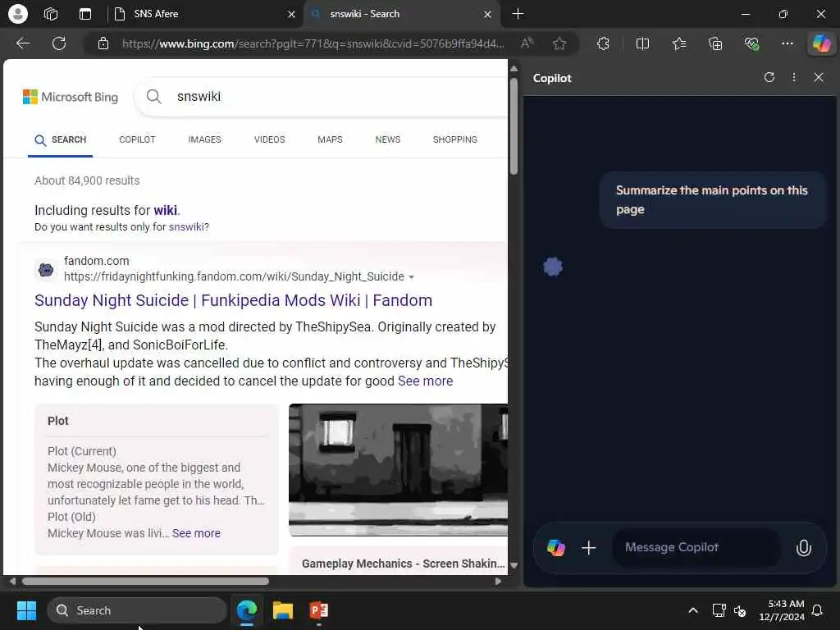This screenshot has width=840, height=630.
Task: Click the scroll down arrow of page scrollbar
Action: click(x=514, y=565)
